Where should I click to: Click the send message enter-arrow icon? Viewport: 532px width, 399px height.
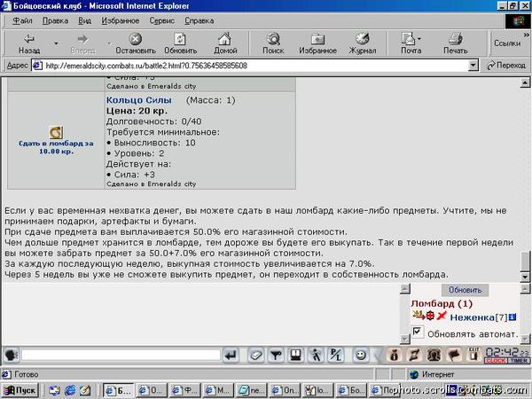(x=231, y=356)
